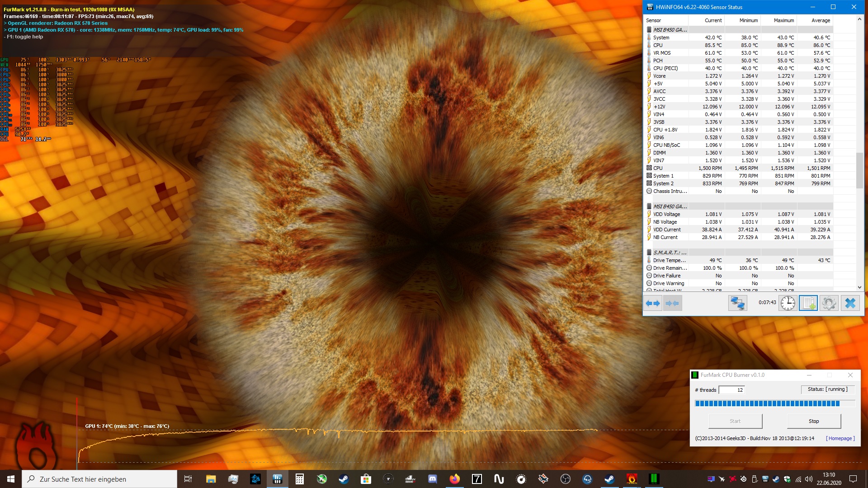This screenshot has width=868, height=488.
Task: Close sensors with the blue X icon
Action: pos(850,303)
